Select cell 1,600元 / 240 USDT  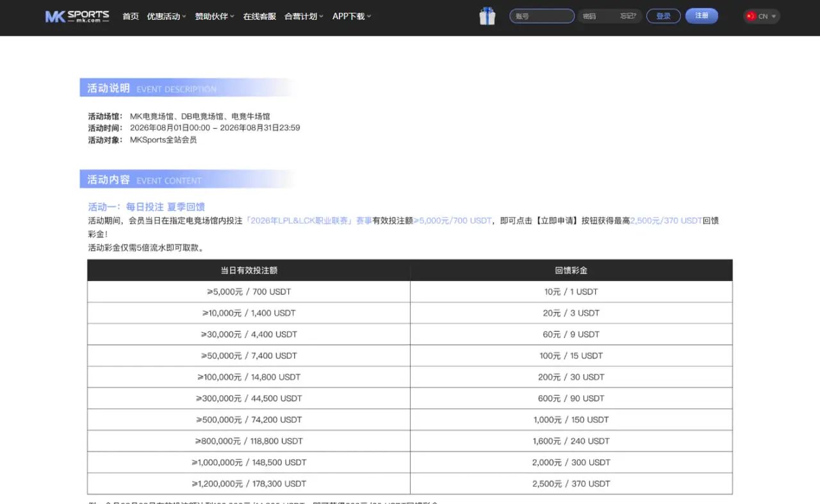[571, 441]
